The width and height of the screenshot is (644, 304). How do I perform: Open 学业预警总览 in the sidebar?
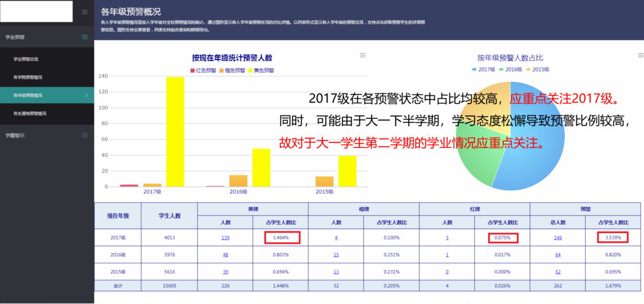coord(26,59)
